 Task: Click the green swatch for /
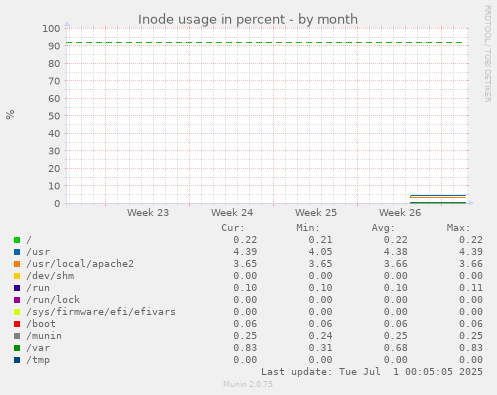[17, 240]
